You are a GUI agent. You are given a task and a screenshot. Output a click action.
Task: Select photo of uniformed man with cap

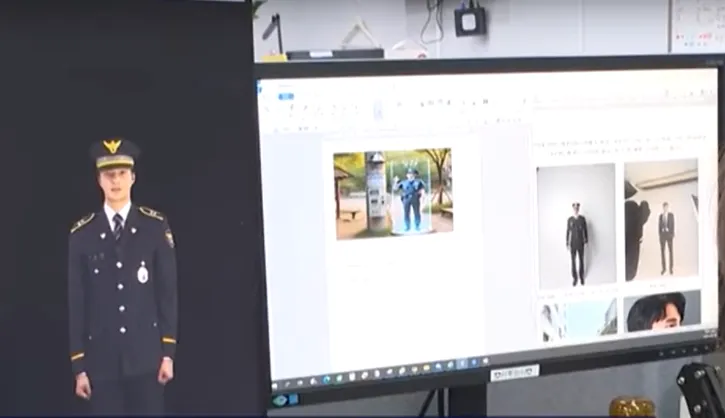pyautogui.click(x=576, y=225)
